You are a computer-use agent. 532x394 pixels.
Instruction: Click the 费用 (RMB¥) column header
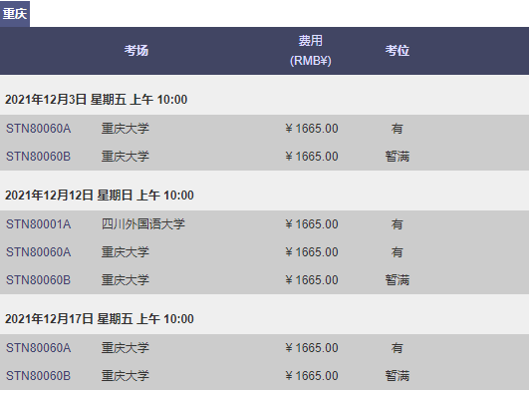tap(311, 51)
